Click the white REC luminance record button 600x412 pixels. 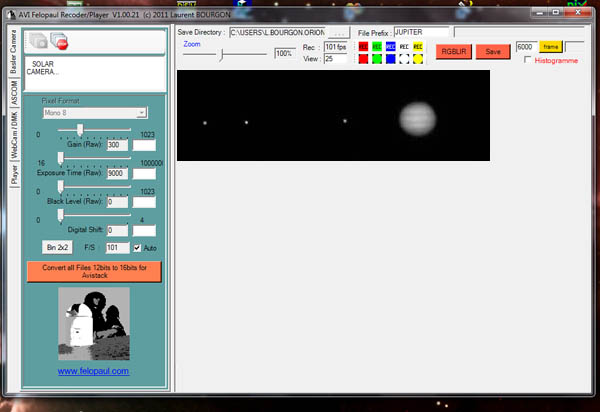tap(404, 47)
